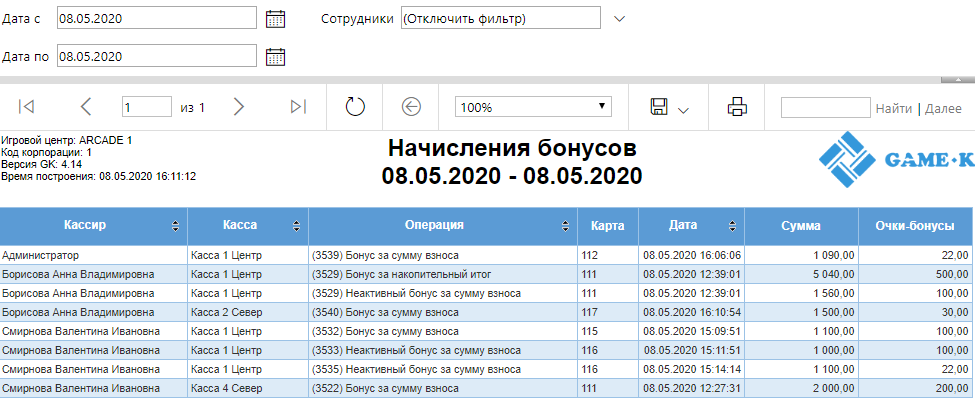Go to next report page
The width and height of the screenshot is (975, 400).
(x=239, y=107)
